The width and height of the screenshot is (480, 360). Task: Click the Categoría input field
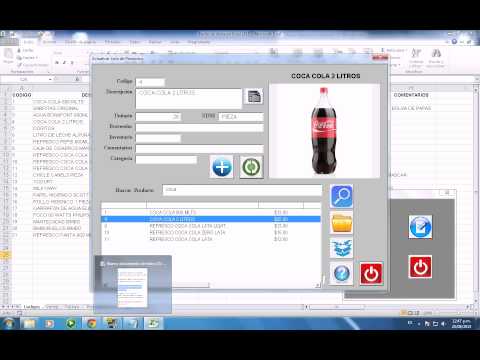(x=166, y=159)
